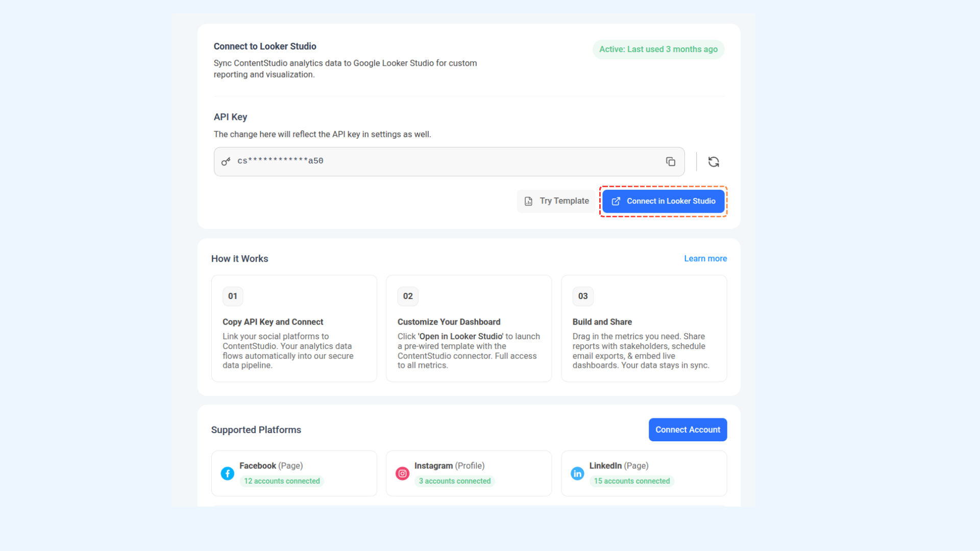This screenshot has width=980, height=551.
Task: Regenerate the API key with the refresh icon
Action: point(714,162)
